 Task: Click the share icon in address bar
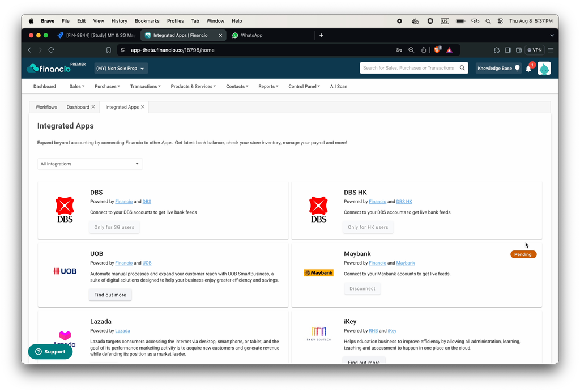coord(424,50)
